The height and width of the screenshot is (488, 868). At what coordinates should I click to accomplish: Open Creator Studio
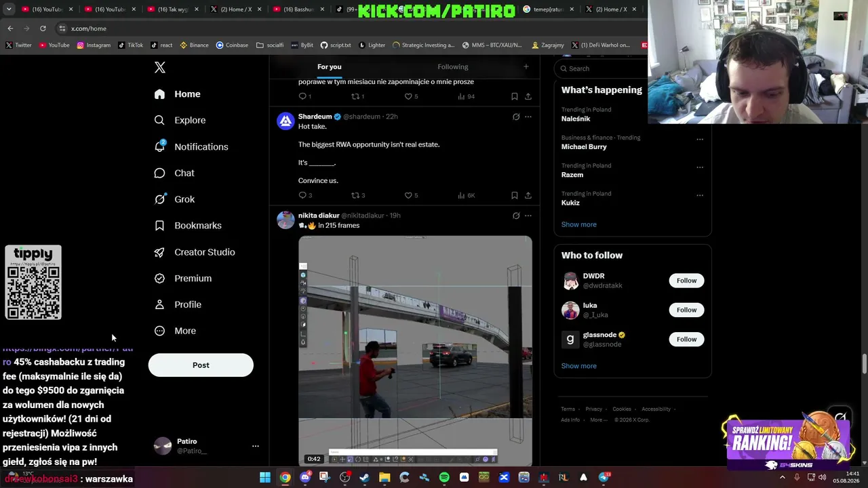195,252
